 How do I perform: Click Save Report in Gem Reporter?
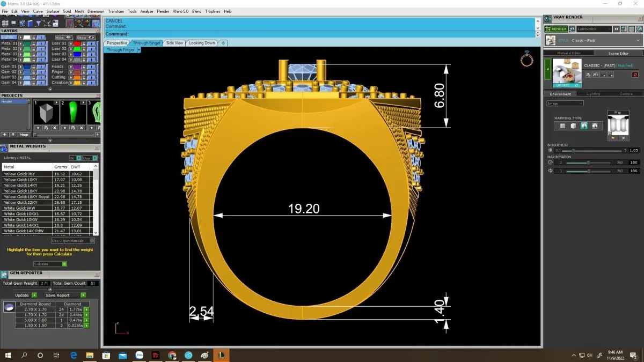(65, 295)
